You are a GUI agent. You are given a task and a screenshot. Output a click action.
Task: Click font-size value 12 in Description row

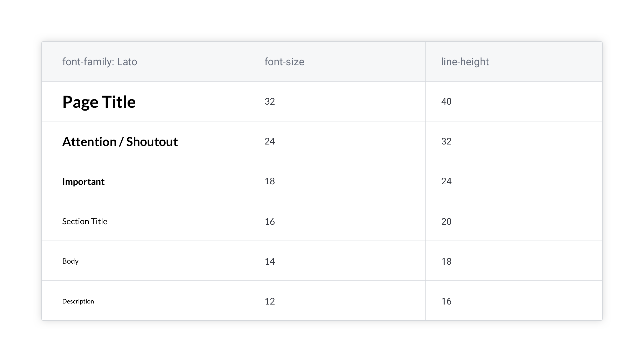(270, 301)
